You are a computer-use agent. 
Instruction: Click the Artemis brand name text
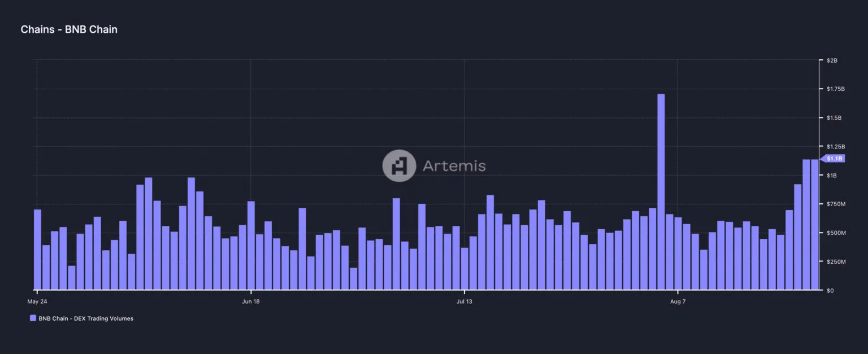point(455,165)
